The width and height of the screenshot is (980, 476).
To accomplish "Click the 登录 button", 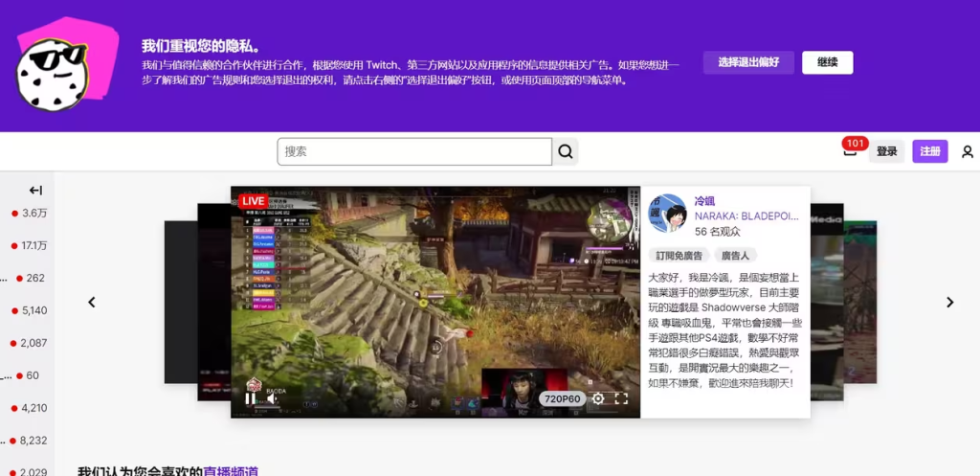I will [887, 151].
